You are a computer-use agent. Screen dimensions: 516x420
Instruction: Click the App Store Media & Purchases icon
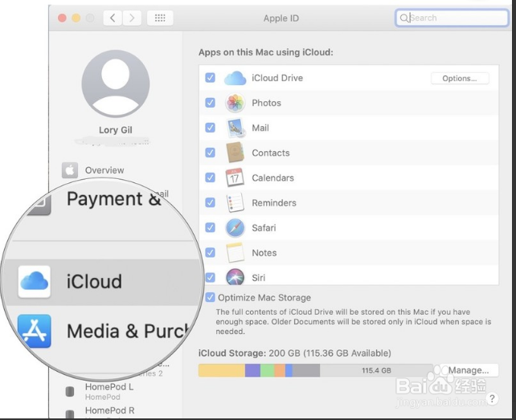[x=35, y=331]
